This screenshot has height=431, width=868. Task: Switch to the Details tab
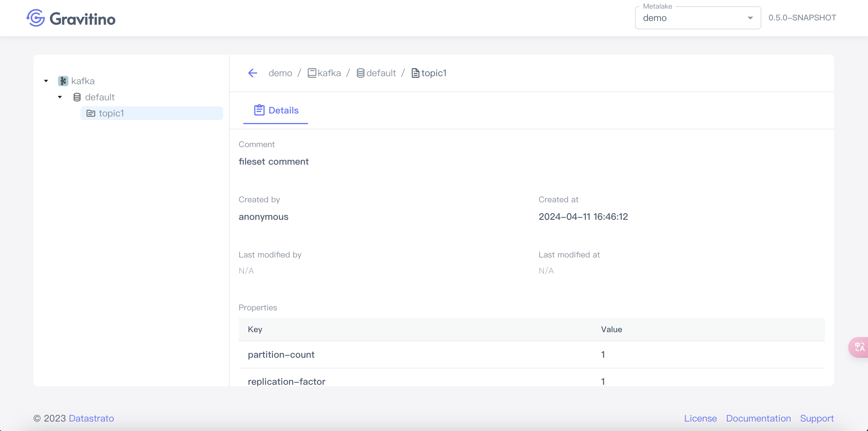[283, 110]
